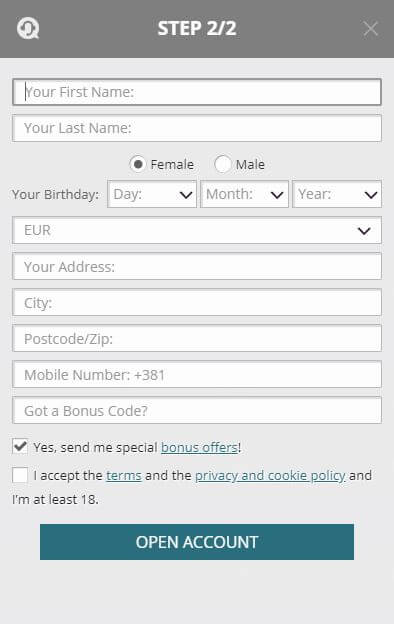Select the Male radio button
Viewport: 394px width, 624px height.
point(222,164)
